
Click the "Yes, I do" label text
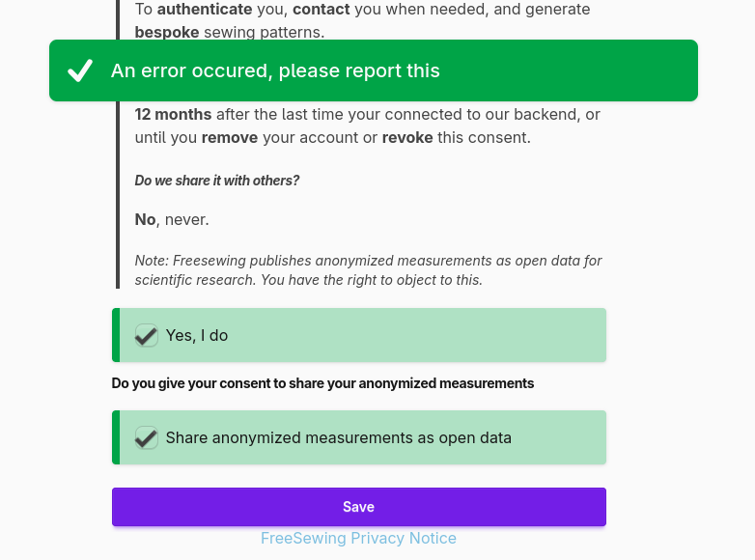coord(197,336)
